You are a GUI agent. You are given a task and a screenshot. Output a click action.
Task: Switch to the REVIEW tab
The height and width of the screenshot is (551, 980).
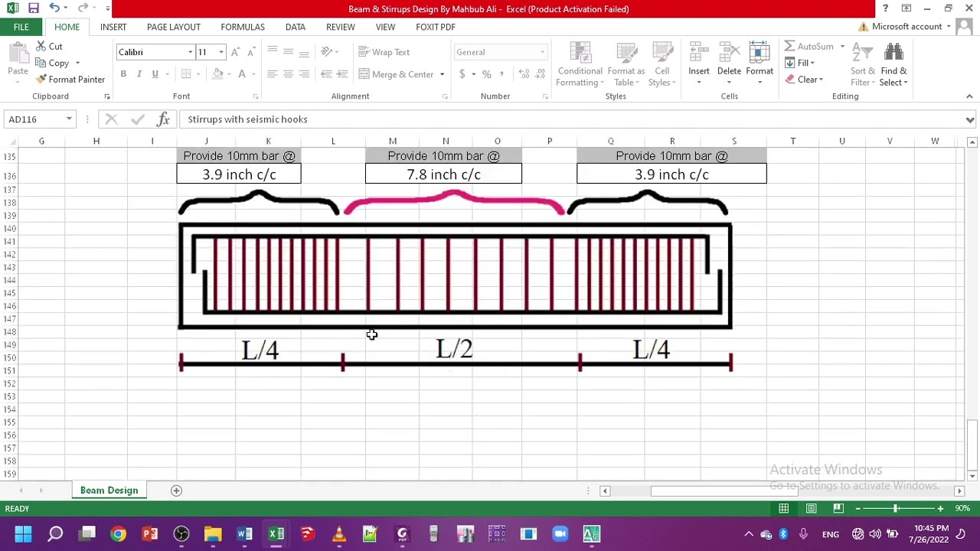[341, 27]
